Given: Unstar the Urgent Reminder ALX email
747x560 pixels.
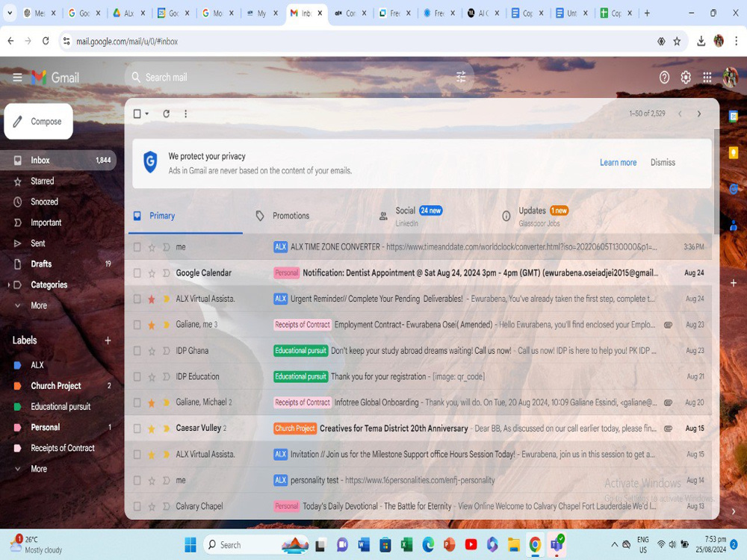Looking at the screenshot, I should (x=152, y=299).
